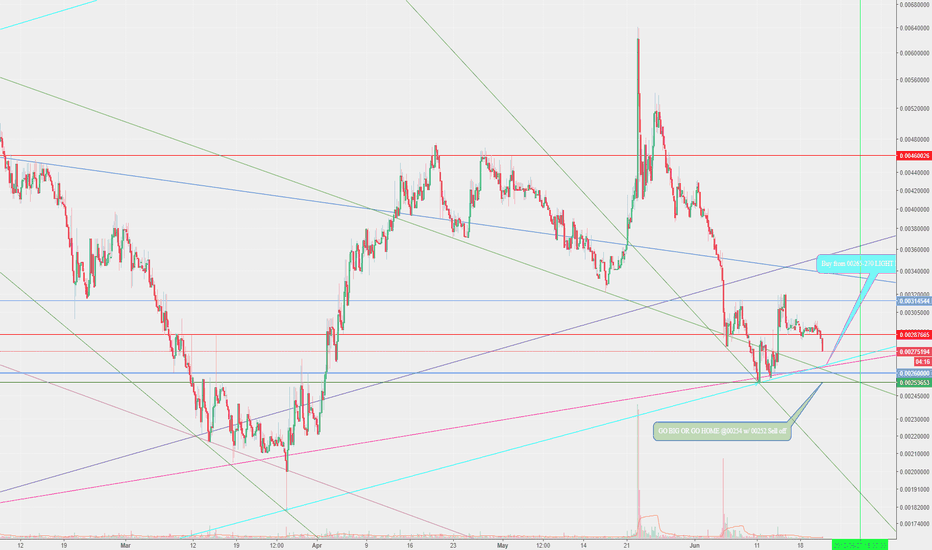Click the 0.00480000 price scale label
Viewport: 932px width, 550px height.
pos(915,140)
